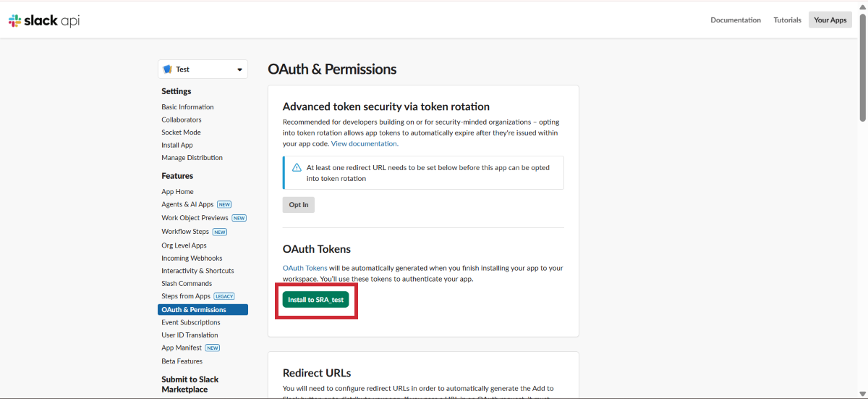Open the OAuth Tokens hyperlink

[x=305, y=268]
